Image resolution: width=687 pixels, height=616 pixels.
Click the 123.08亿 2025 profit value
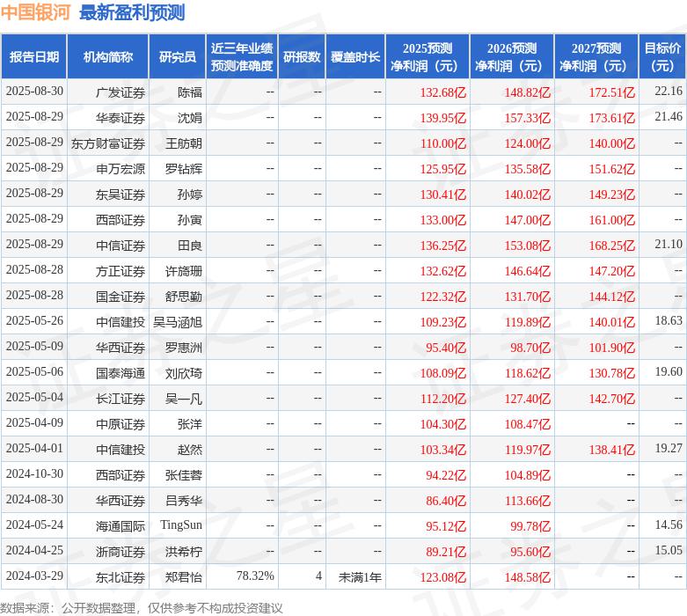(443, 577)
